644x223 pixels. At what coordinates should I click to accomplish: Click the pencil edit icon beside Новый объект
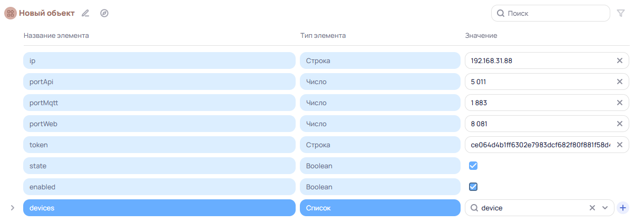86,13
